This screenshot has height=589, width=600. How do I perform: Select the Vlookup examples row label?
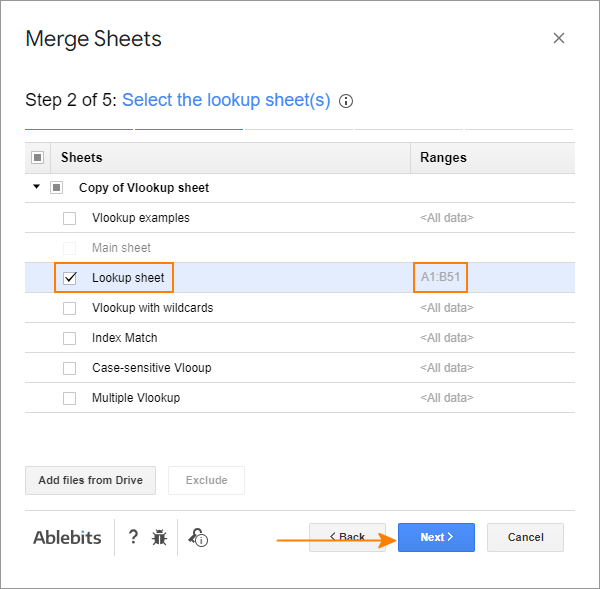[x=141, y=218]
